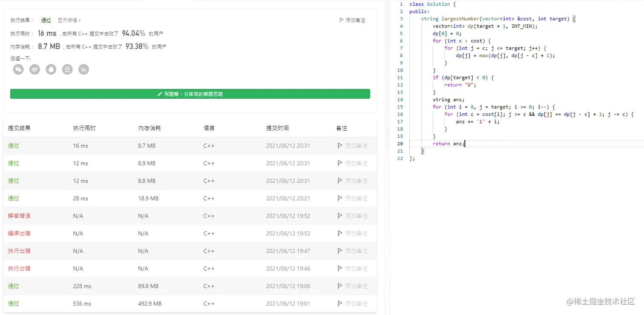Click 添加备注 flag beside 执行结果
Screen dimensions: 644x315
click(352, 20)
